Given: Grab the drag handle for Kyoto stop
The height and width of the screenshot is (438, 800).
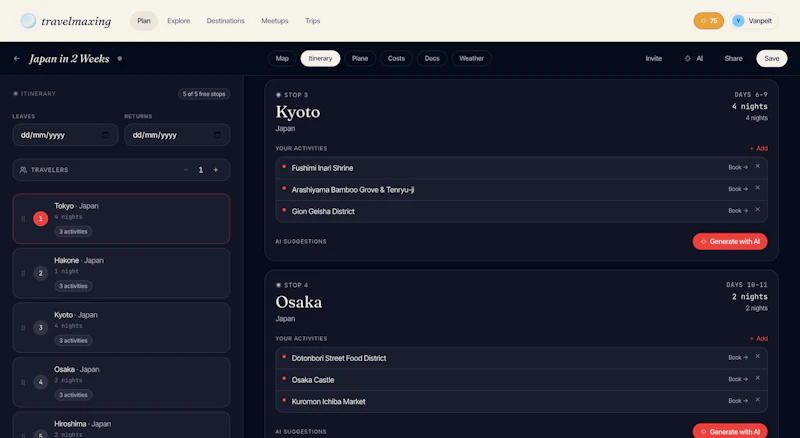Looking at the screenshot, I should 23,328.
